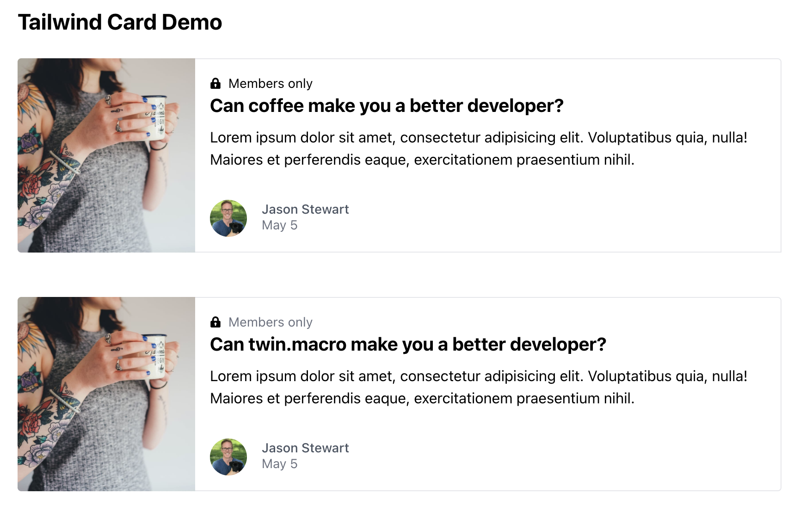This screenshot has width=812, height=531.
Task: Click the 'Members only' label on the second card
Action: [271, 322]
